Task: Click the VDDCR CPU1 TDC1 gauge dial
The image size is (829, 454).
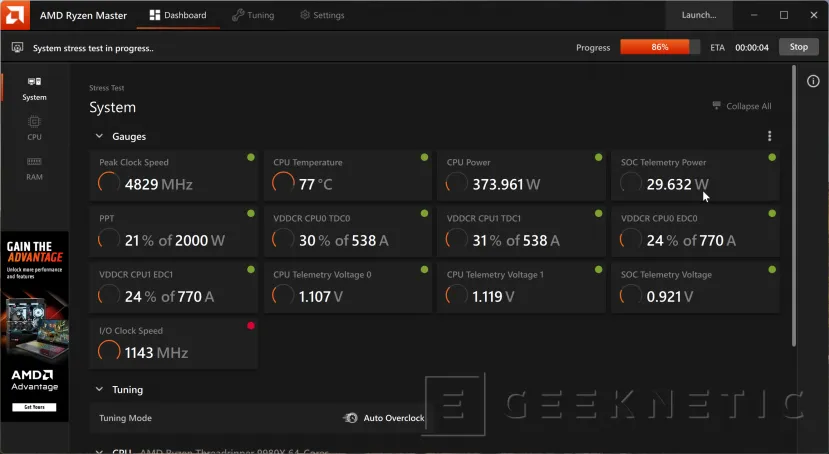Action: point(456,239)
